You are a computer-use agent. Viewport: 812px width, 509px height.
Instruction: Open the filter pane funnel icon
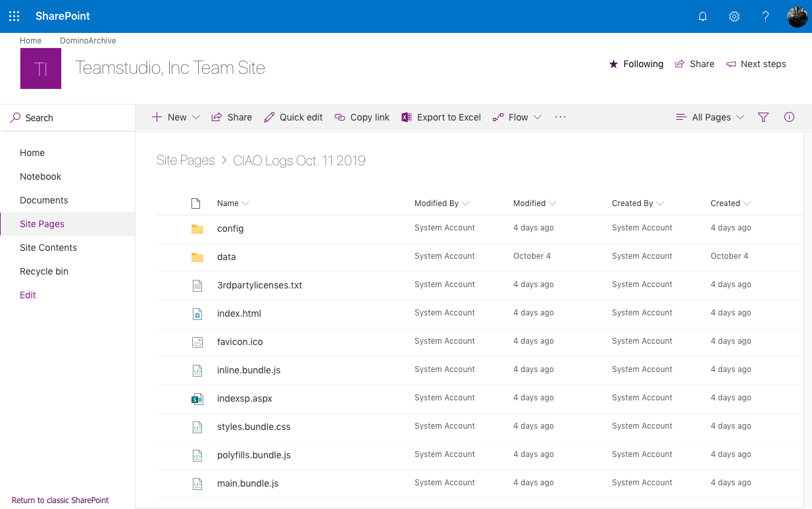[763, 117]
